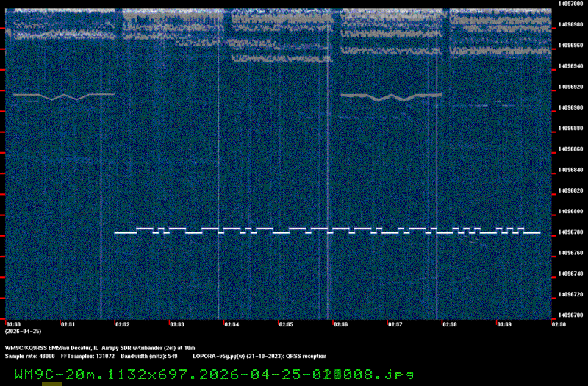Click the 14097000 frequency scale label

(x=571, y=4)
